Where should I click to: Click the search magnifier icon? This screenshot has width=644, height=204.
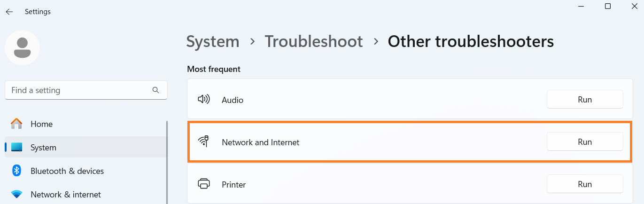(x=156, y=90)
